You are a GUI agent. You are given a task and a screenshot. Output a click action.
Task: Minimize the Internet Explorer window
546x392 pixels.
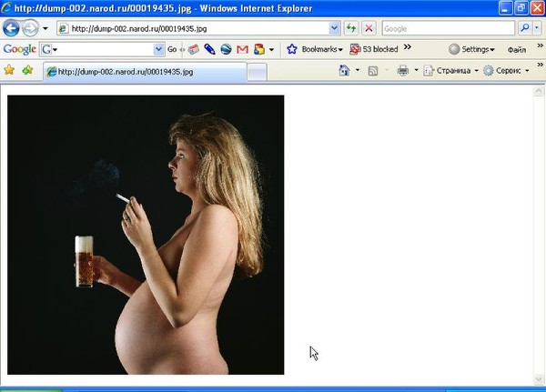(506, 8)
